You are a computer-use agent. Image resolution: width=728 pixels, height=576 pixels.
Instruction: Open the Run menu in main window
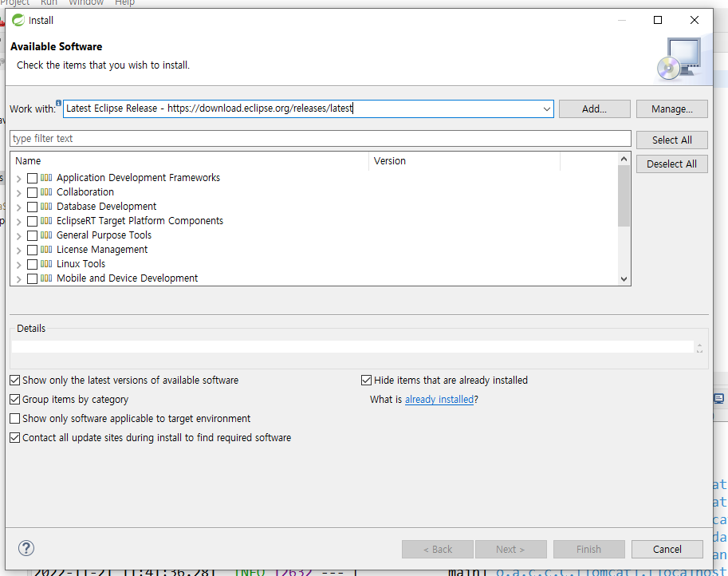click(x=49, y=2)
